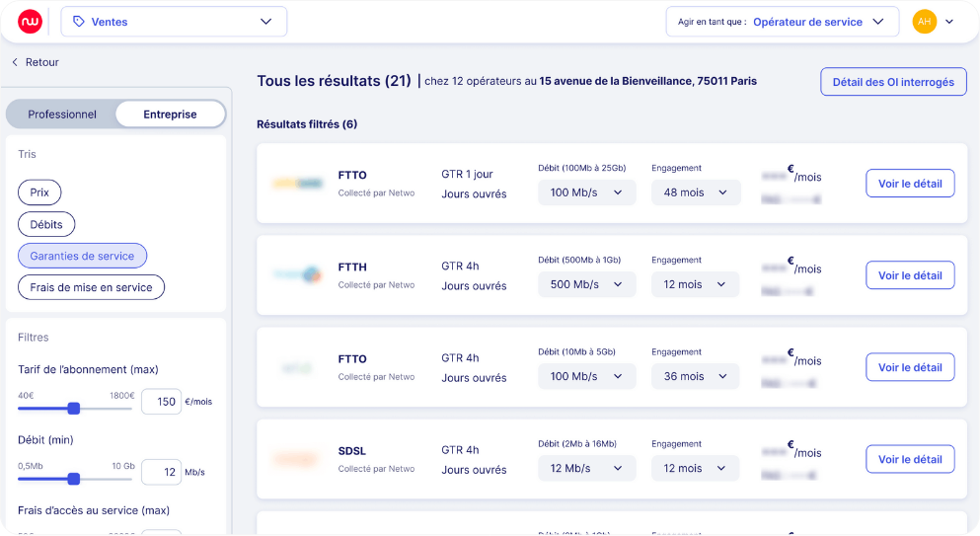Viewport: 980px width, 536px height.
Task: Click the address 15 avenue de la Bienveillance text
Action: [648, 81]
